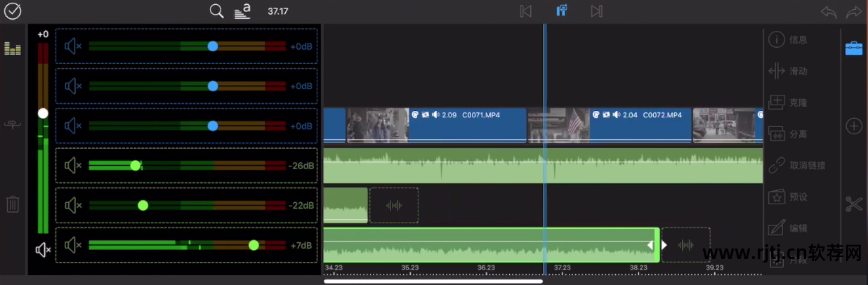This screenshot has height=285, width=868.
Task: Click the scissors split tool
Action: pyautogui.click(x=853, y=204)
